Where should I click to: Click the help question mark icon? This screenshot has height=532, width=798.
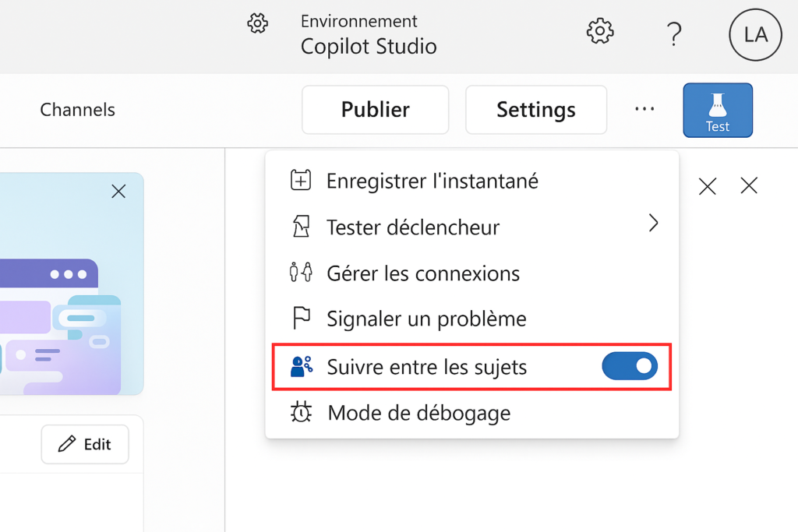click(674, 33)
